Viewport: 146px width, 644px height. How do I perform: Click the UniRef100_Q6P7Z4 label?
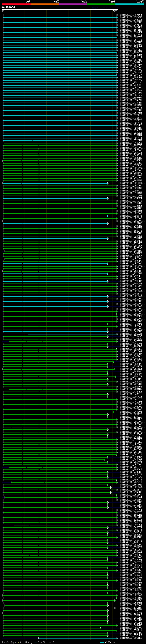coord(131,153)
